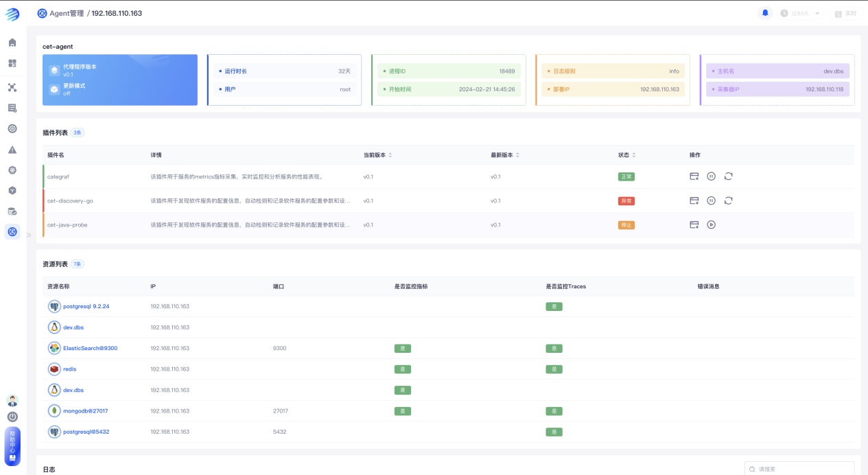Restart the cet-discovery-go plugin

click(728, 200)
